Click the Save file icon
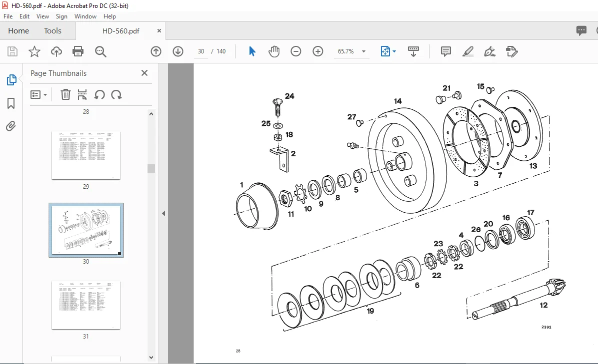The width and height of the screenshot is (598, 364). pos(12,51)
